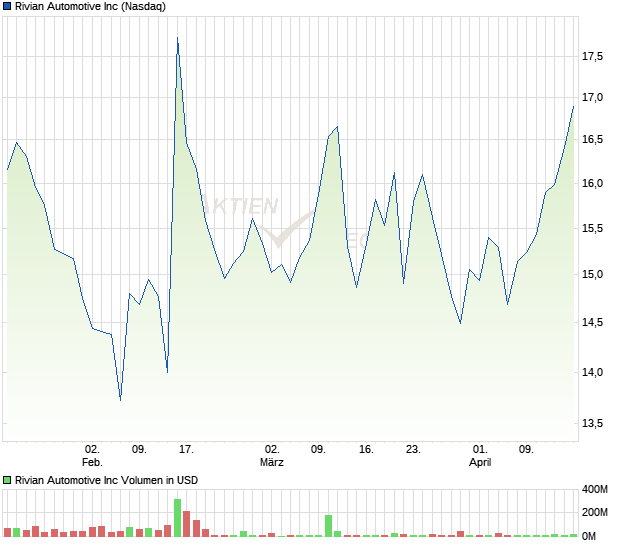Select the 02. Feb. date axis label
The image size is (620, 546).
(92, 456)
